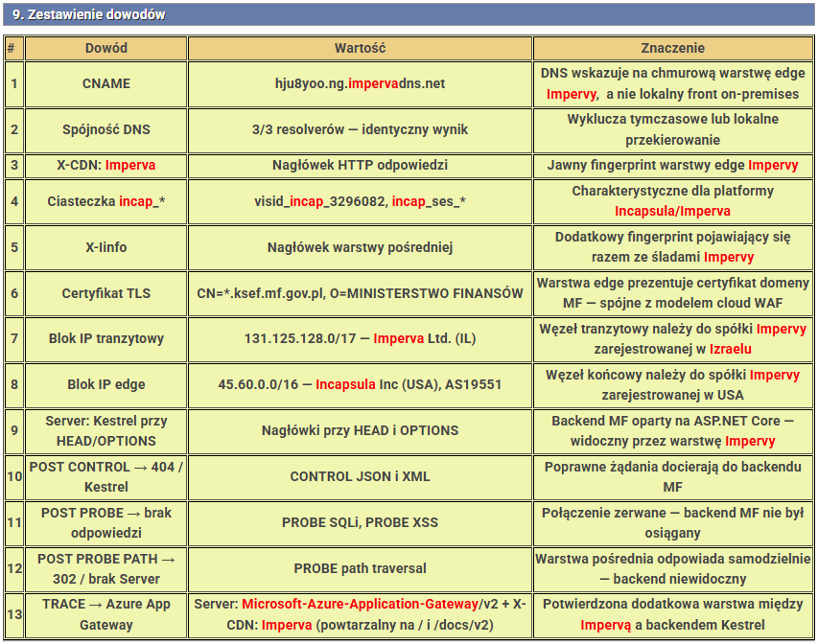Viewport: 818px width, 644px height.
Task: Click the 'DNS wskazuje na chmurową warstwę edge' cell
Action: pos(673,84)
